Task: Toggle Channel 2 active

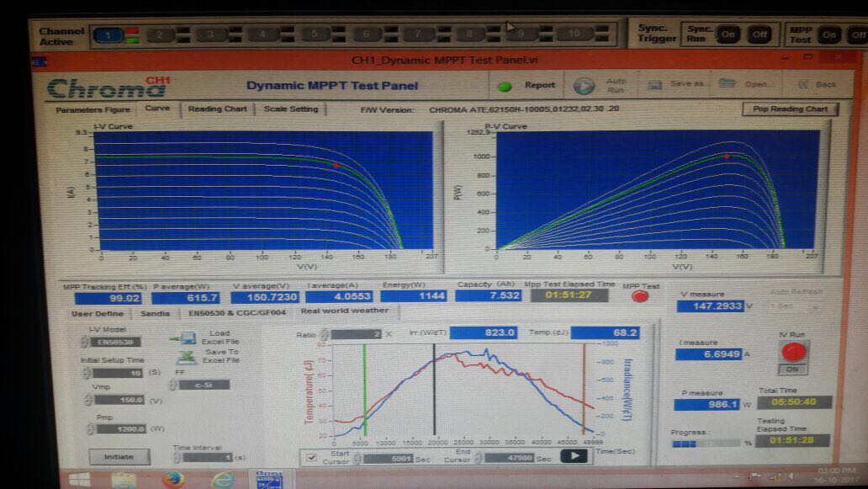Action: click(x=160, y=35)
